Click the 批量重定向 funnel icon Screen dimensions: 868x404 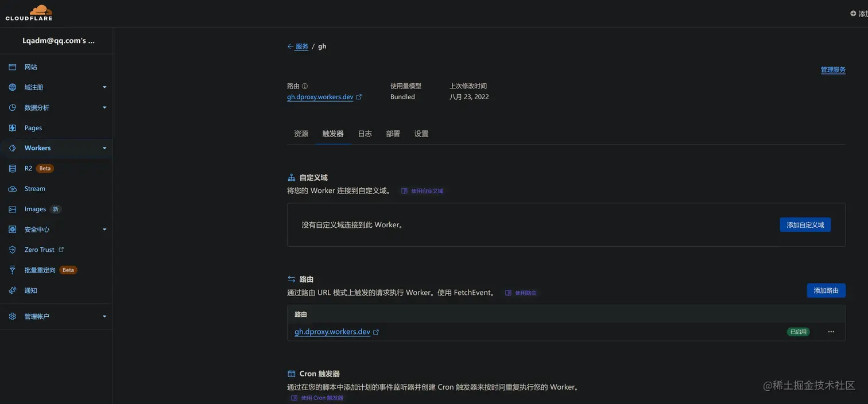(13, 270)
